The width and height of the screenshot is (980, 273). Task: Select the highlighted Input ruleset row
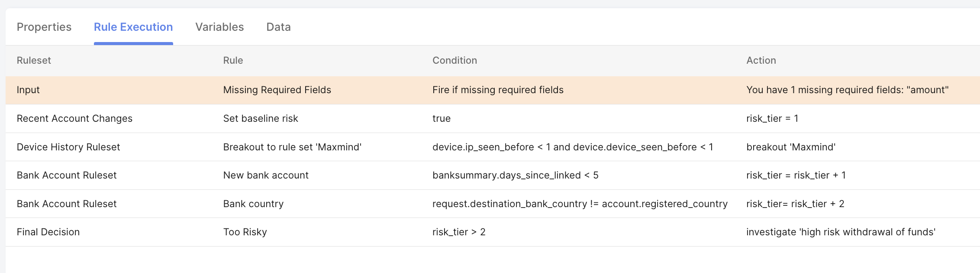28,90
